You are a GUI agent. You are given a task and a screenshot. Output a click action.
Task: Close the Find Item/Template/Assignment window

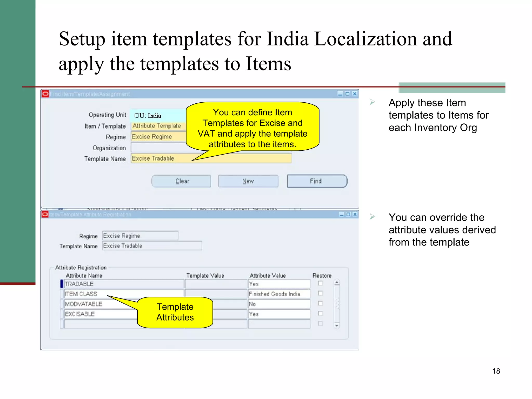355,94
